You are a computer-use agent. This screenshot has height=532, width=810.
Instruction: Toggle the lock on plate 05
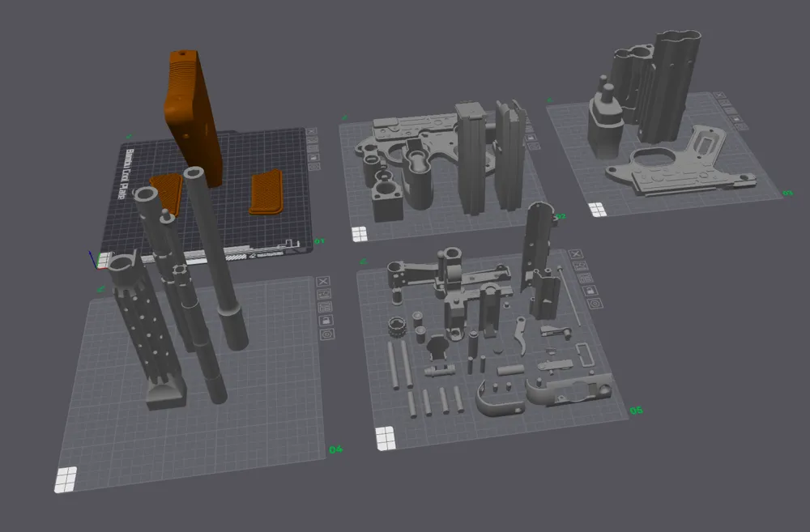pos(590,291)
